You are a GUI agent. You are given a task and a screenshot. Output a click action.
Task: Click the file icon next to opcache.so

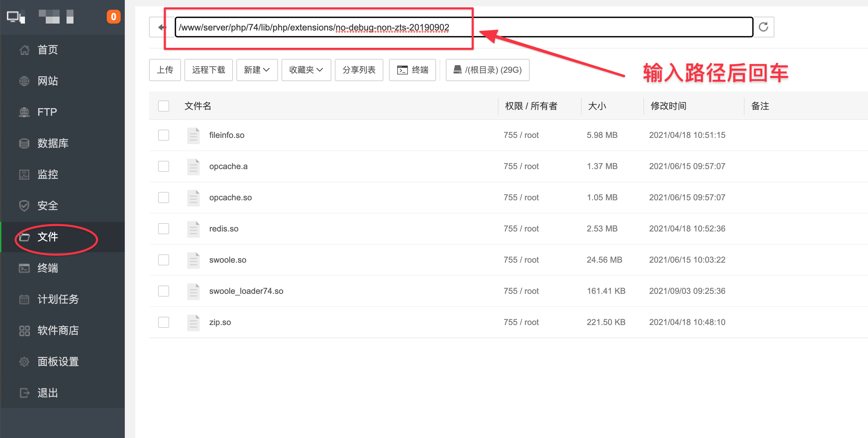193,198
